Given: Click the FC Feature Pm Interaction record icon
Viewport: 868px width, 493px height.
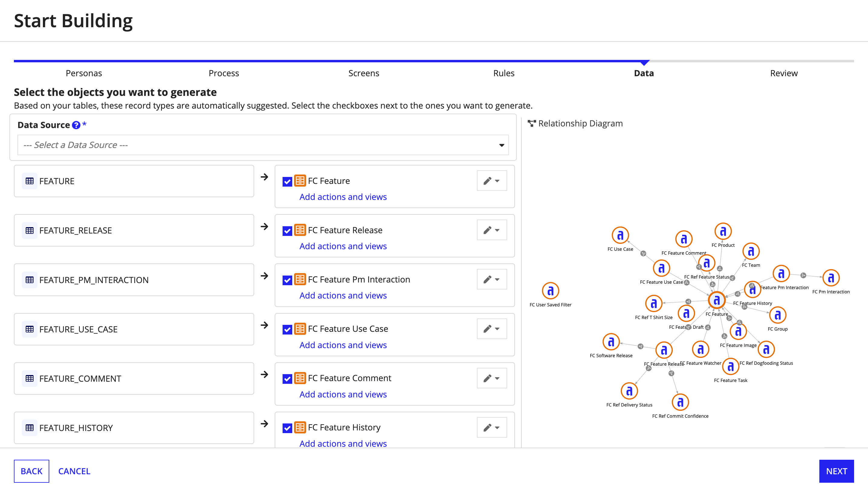Looking at the screenshot, I should coord(300,279).
